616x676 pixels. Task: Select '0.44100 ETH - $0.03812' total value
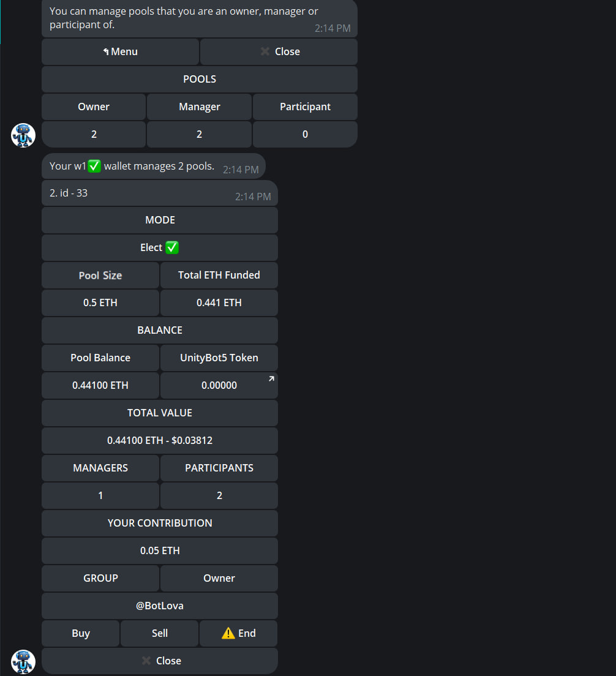click(160, 441)
